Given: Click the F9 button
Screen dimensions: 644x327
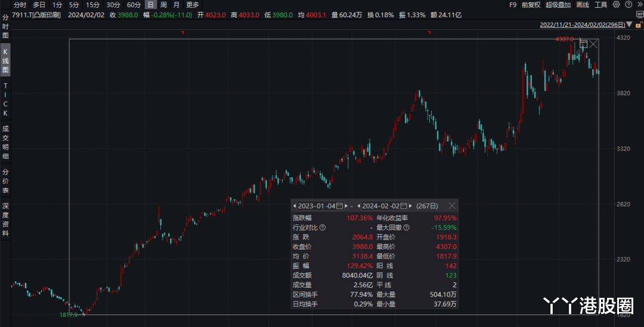Looking at the screenshot, I should 513,5.
